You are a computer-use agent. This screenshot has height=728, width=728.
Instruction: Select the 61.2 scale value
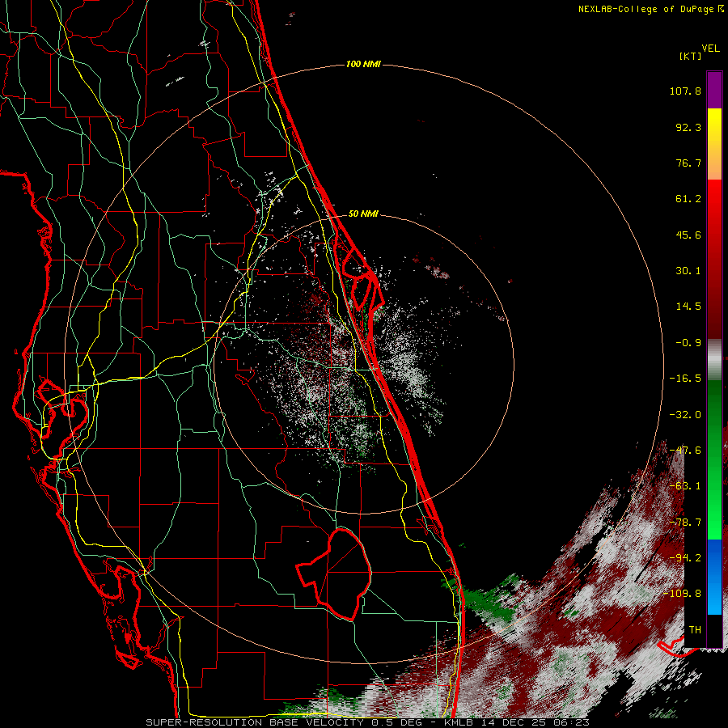[688, 199]
